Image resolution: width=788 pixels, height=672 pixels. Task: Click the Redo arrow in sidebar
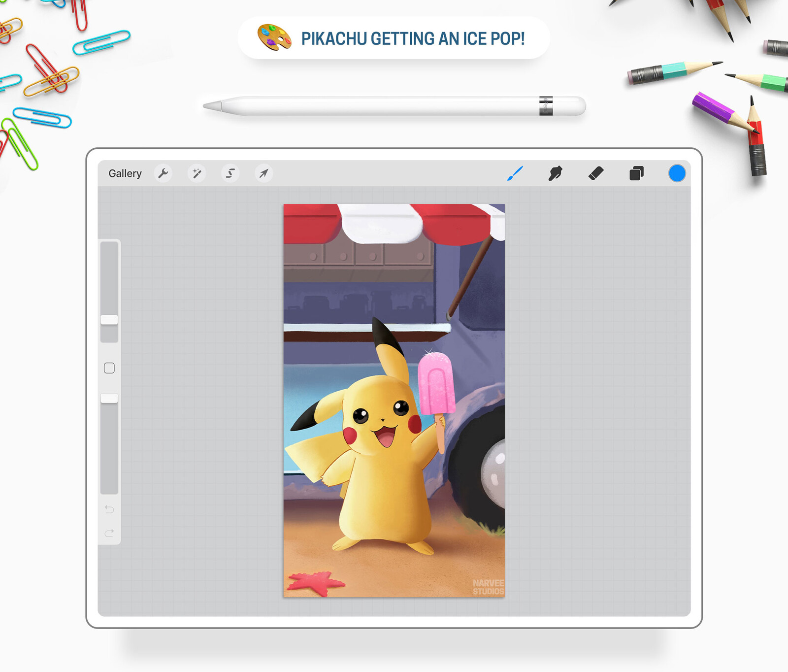pyautogui.click(x=109, y=533)
